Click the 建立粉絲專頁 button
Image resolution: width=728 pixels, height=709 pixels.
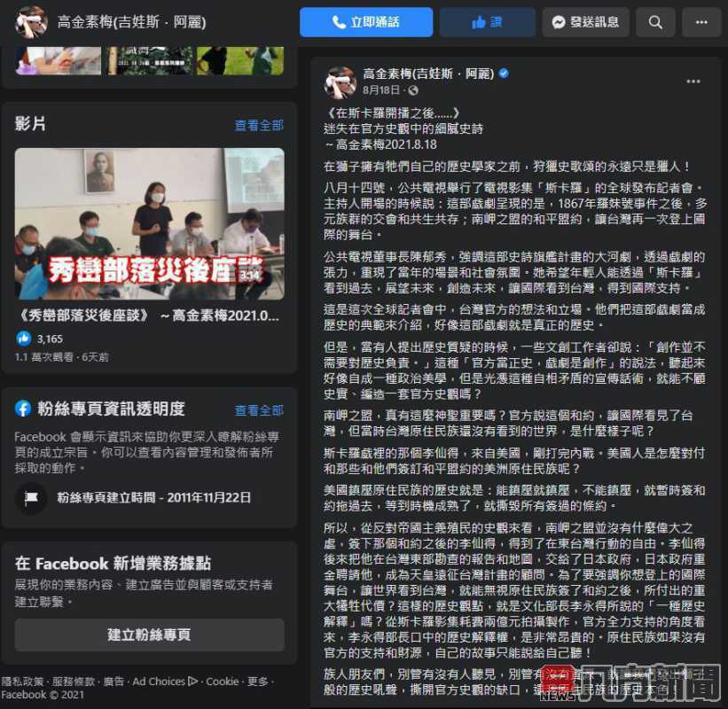pyautogui.click(x=150, y=635)
